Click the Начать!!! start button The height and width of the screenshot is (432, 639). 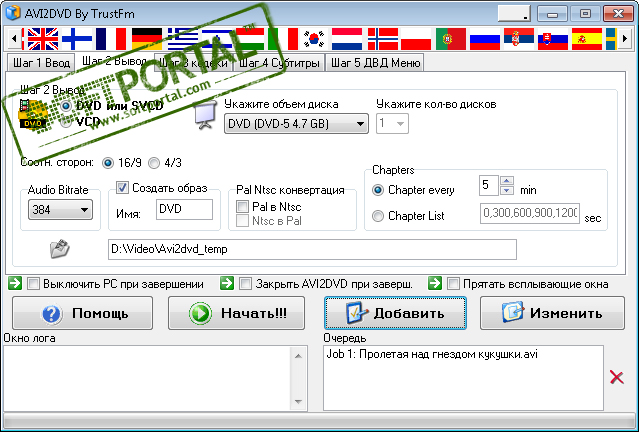point(236,313)
